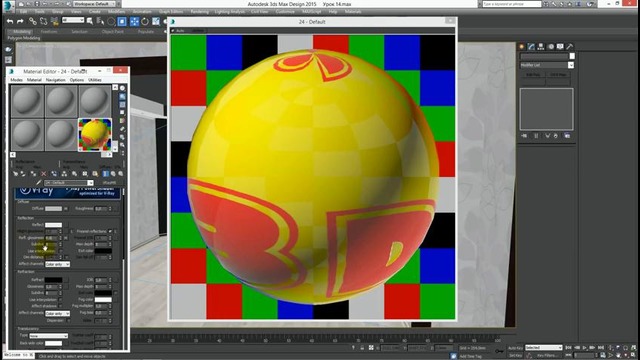640x360 pixels.
Task: Click the Redo arrow in main toolbar
Action: pyautogui.click(x=20, y=21)
